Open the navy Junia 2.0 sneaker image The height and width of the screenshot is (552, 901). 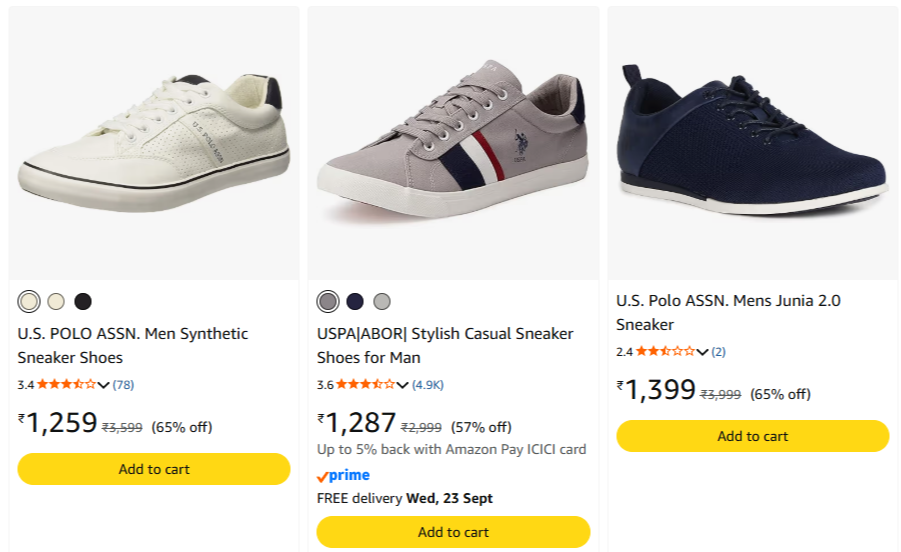click(753, 142)
